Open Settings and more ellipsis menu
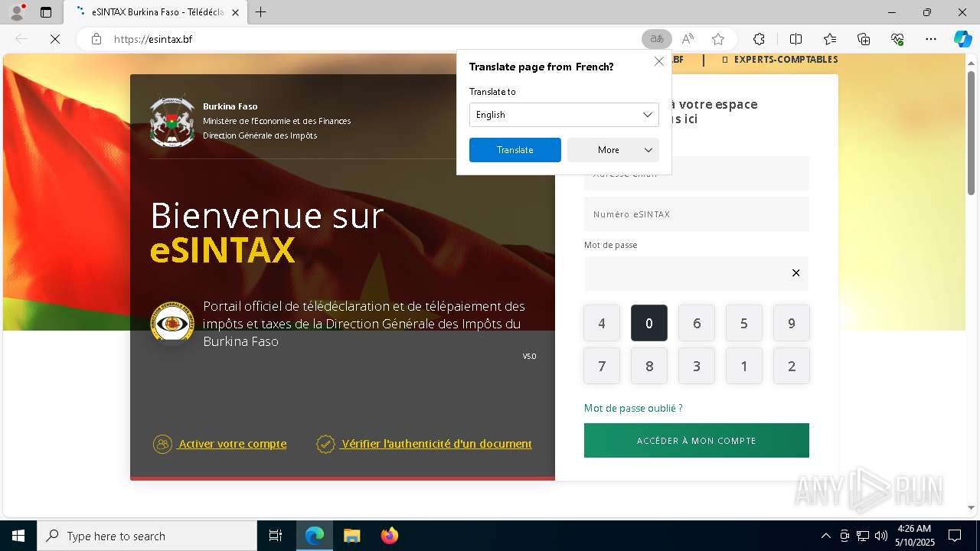 click(x=931, y=39)
